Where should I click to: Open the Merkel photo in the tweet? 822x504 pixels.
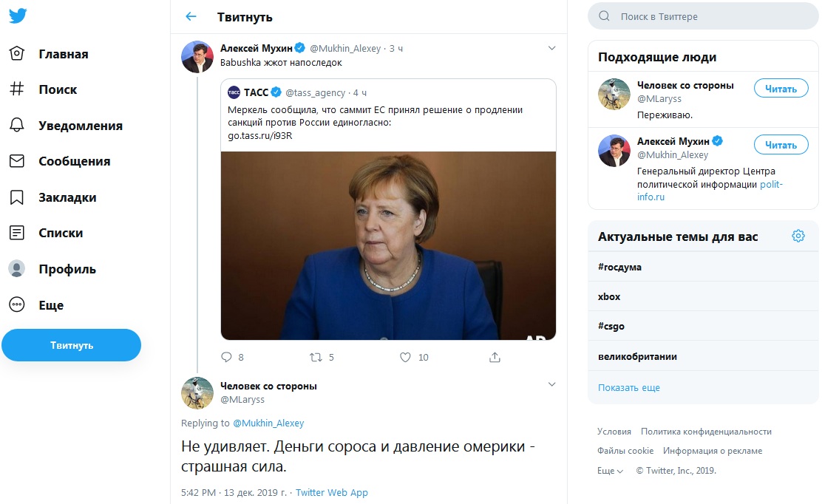388,245
